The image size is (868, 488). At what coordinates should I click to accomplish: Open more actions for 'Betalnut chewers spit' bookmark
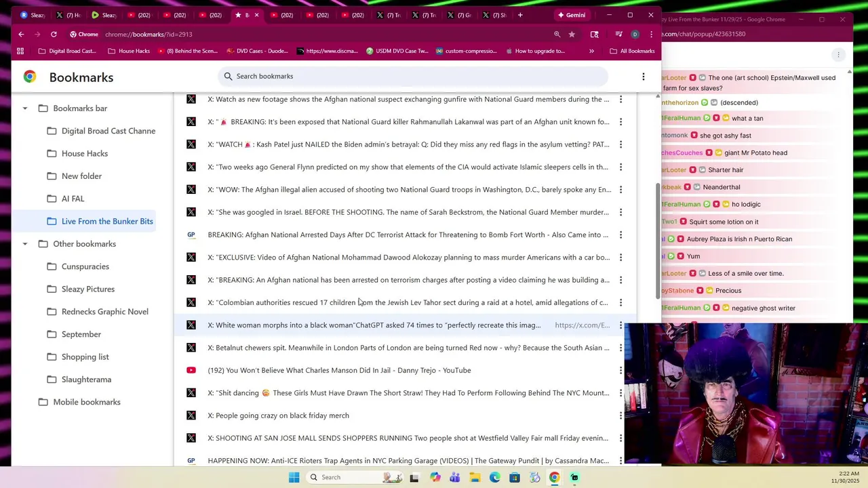pos(620,348)
